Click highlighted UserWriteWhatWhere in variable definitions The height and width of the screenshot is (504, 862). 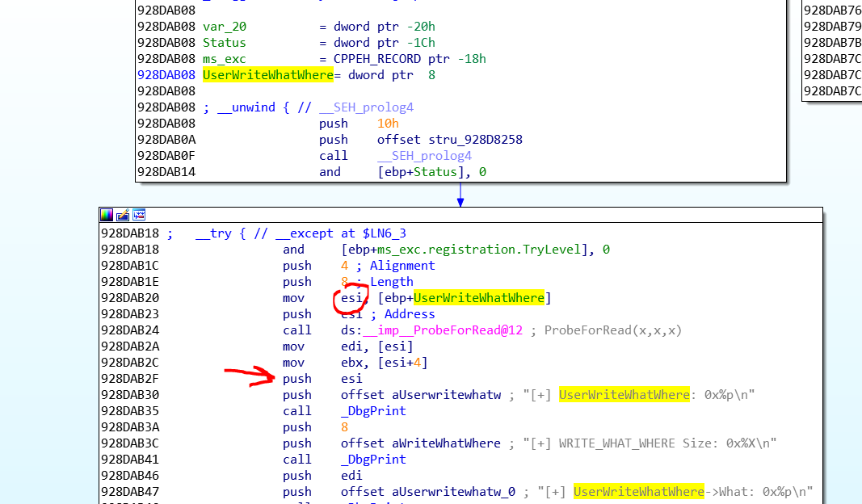(x=267, y=75)
